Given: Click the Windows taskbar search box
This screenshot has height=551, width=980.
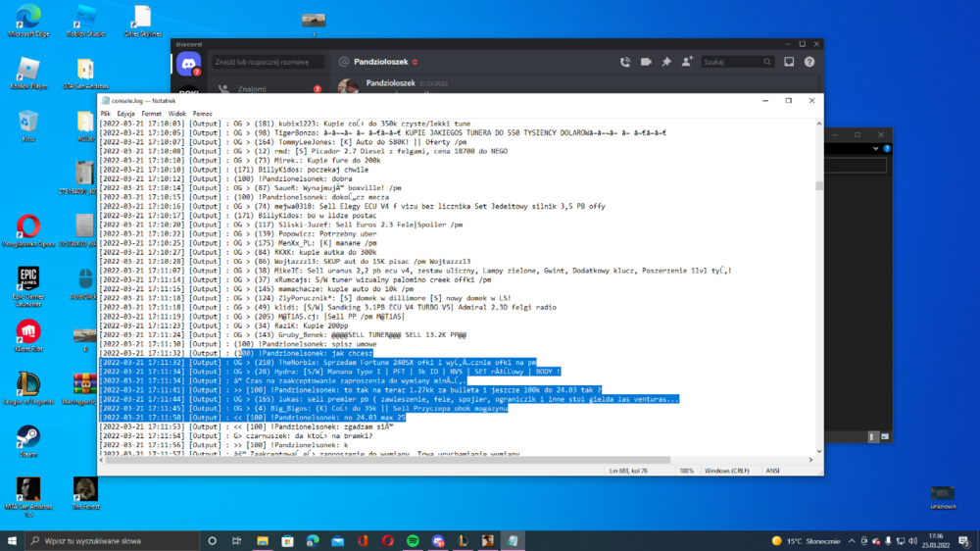Looking at the screenshot, I should click(112, 541).
